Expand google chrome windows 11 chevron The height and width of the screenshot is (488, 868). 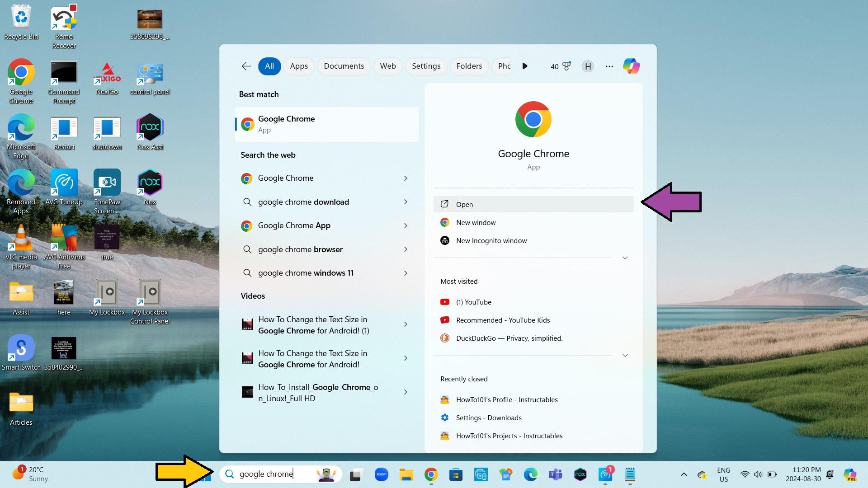(406, 273)
